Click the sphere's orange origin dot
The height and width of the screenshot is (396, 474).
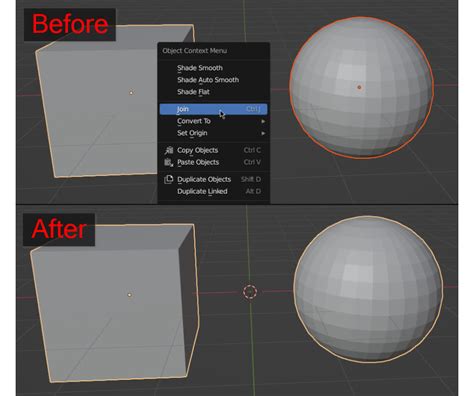359,87
